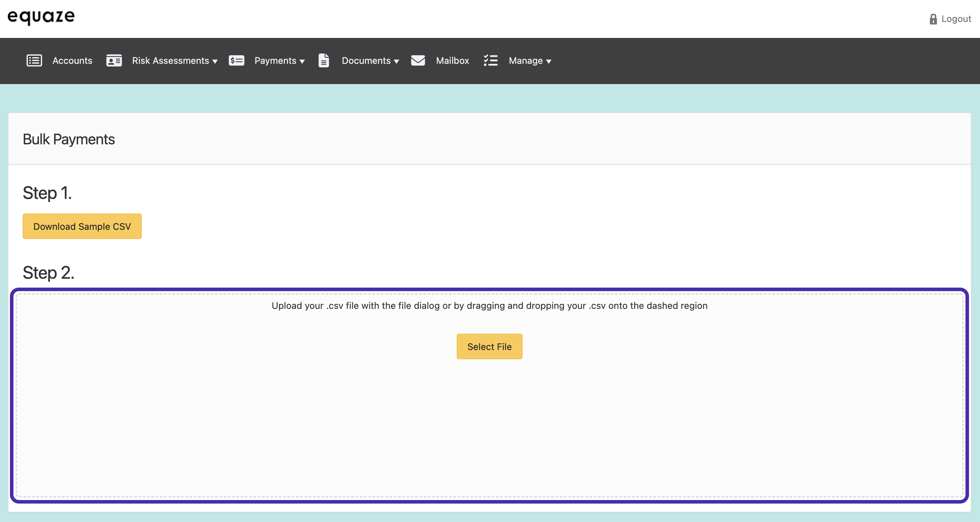This screenshot has width=980, height=522.
Task: Click the Logout link
Action: pyautogui.click(x=956, y=19)
